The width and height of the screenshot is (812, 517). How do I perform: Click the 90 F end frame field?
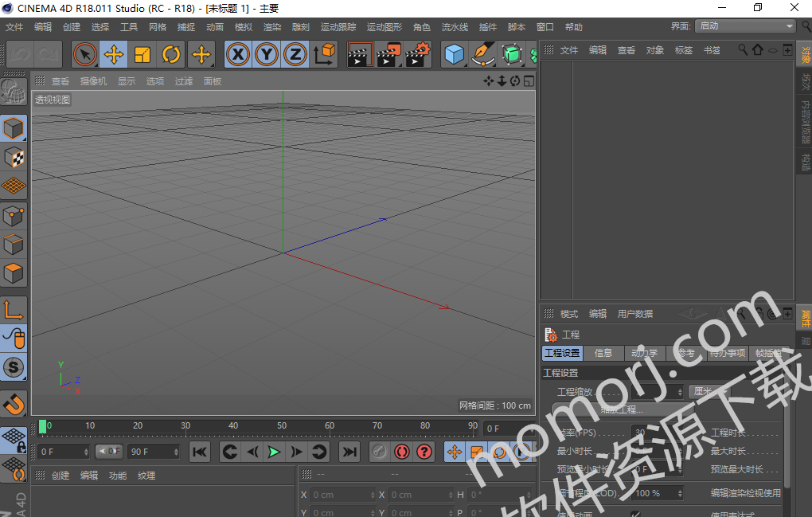(x=154, y=452)
